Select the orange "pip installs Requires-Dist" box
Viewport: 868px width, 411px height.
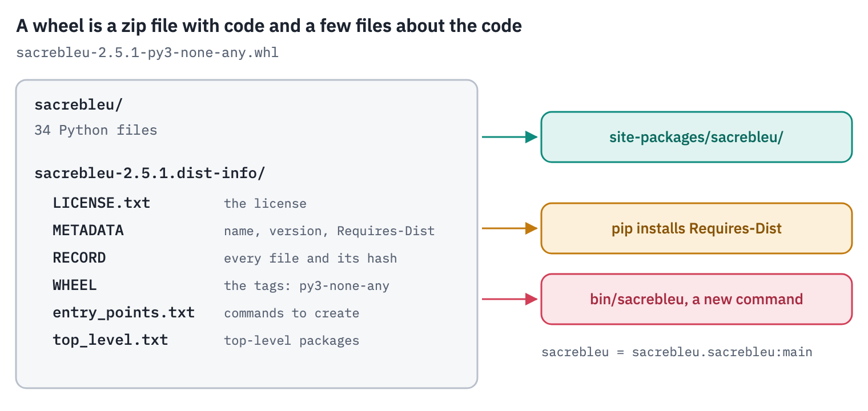(x=696, y=228)
